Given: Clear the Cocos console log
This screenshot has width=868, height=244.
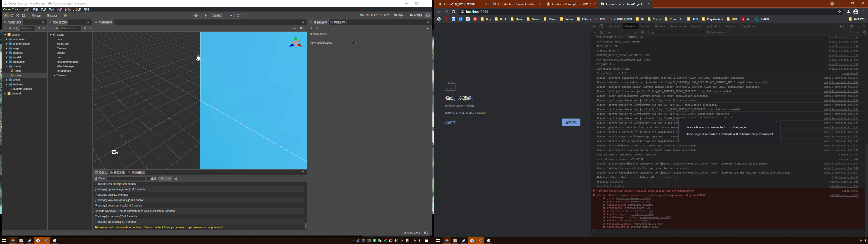Looking at the screenshot, I should pyautogui.click(x=100, y=179).
